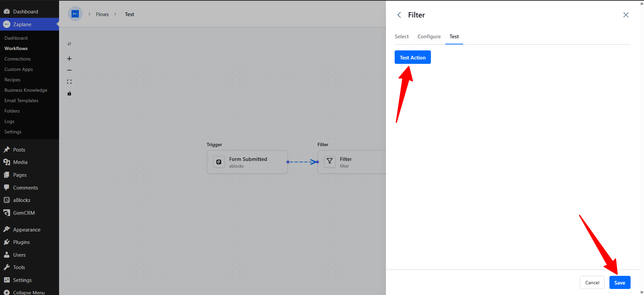644x295 pixels.
Task: Close the Filter panel
Action: pos(626,15)
